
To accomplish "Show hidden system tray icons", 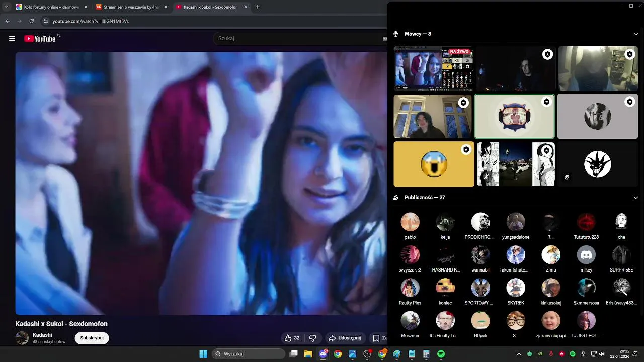I will pyautogui.click(x=519, y=354).
